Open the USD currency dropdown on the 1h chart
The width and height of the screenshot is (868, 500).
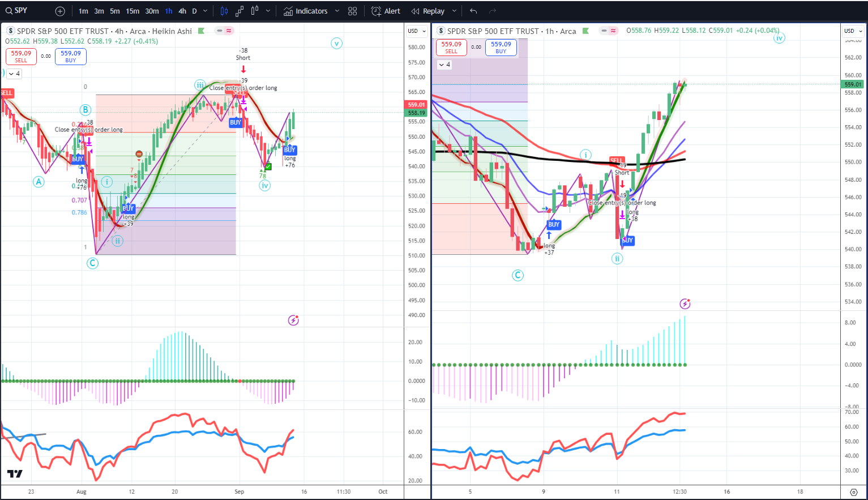pyautogui.click(x=853, y=31)
